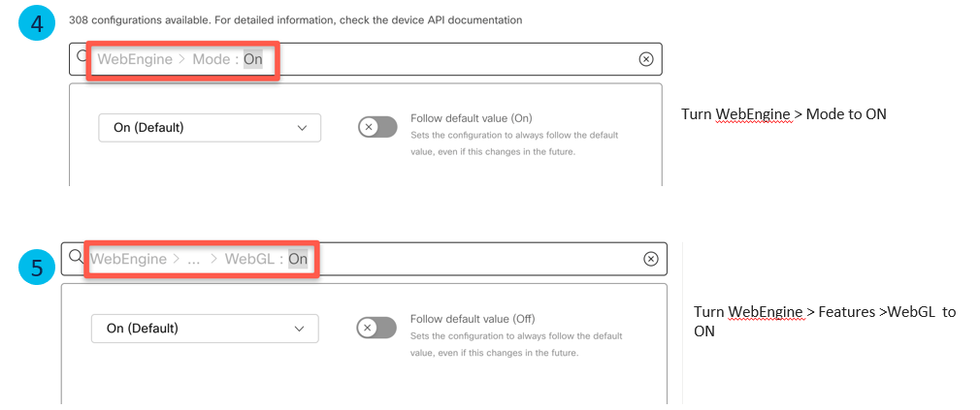Click the blue step 4 badge
This screenshot has width=980, height=410.
click(x=37, y=23)
